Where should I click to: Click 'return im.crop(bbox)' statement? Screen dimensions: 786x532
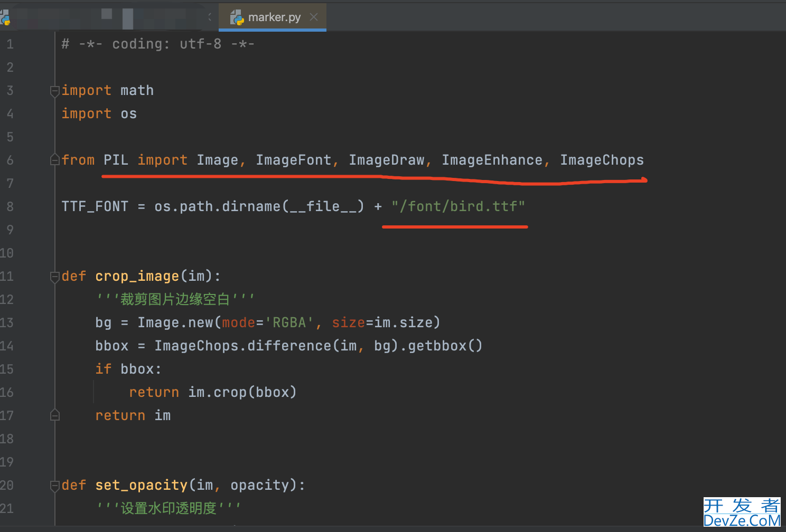[213, 392]
